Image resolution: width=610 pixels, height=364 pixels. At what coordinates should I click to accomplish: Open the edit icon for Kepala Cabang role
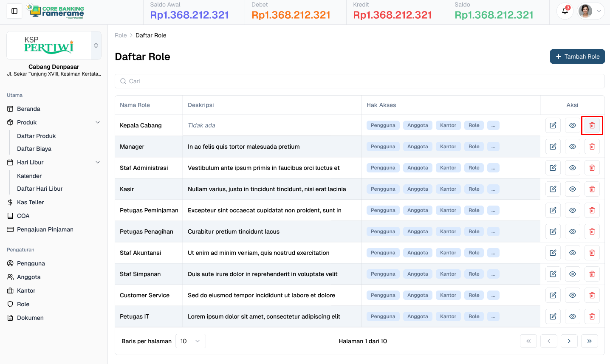553,125
